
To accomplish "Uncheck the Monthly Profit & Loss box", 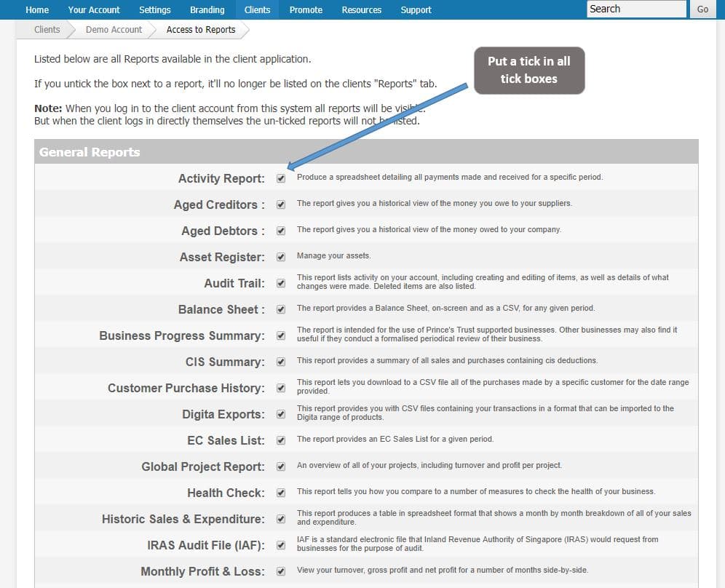I will (x=281, y=571).
